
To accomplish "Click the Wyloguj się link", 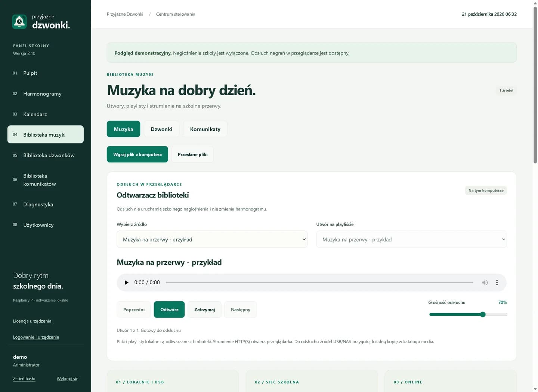I will coord(67,379).
